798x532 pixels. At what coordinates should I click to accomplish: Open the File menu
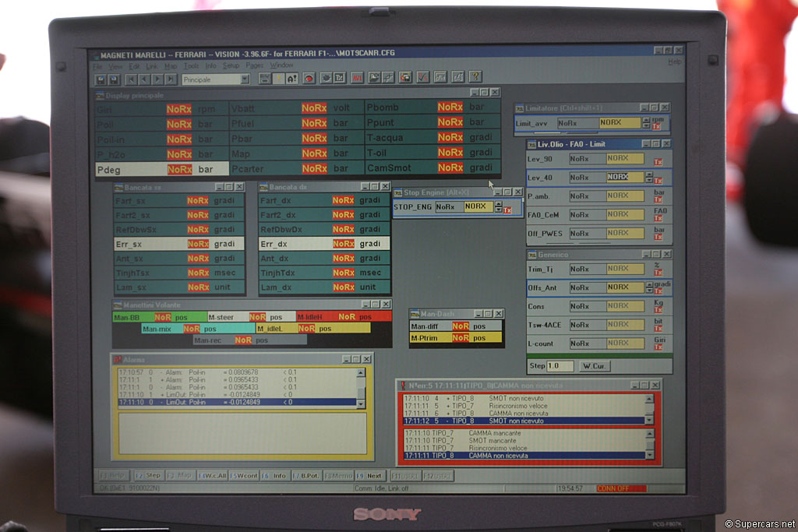click(97, 67)
